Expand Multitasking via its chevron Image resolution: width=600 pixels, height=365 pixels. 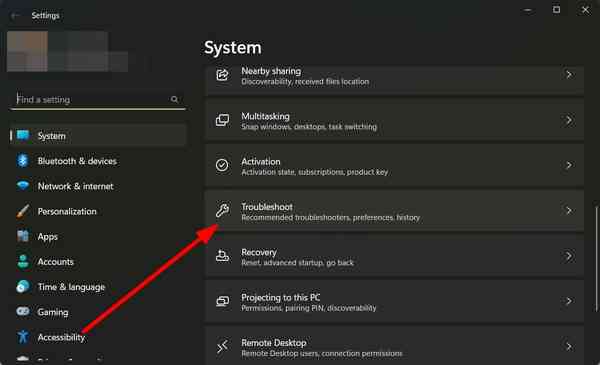point(569,120)
